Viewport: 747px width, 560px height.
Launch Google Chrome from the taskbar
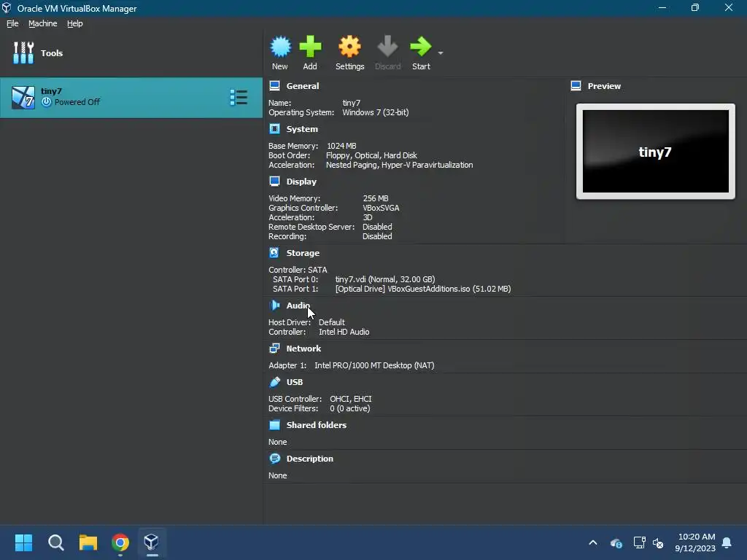120,542
